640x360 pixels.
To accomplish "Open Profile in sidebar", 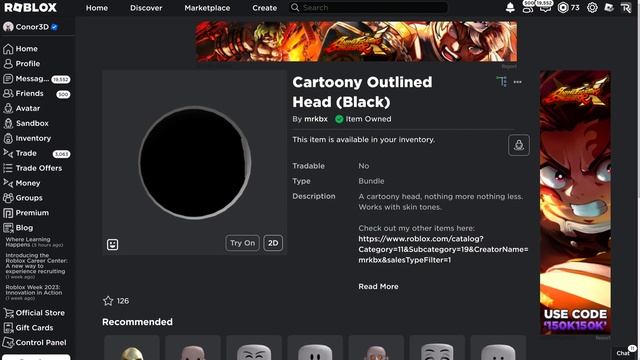I will pos(22,64).
